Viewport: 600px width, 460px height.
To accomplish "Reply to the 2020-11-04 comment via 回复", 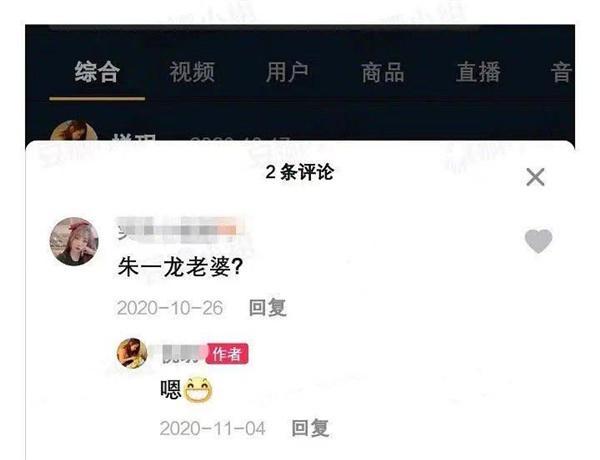I will point(310,428).
